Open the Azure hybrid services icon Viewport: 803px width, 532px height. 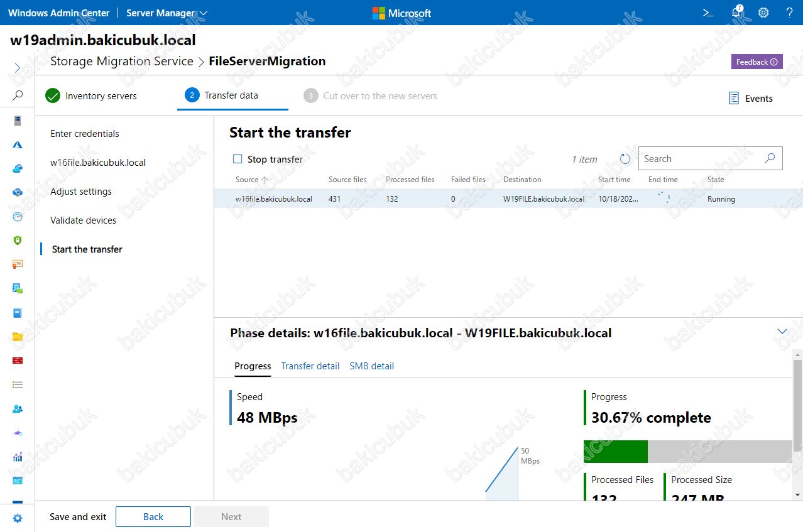tap(18, 144)
